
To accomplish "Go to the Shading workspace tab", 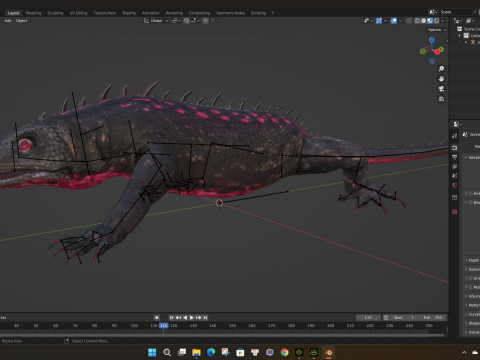I will [129, 13].
